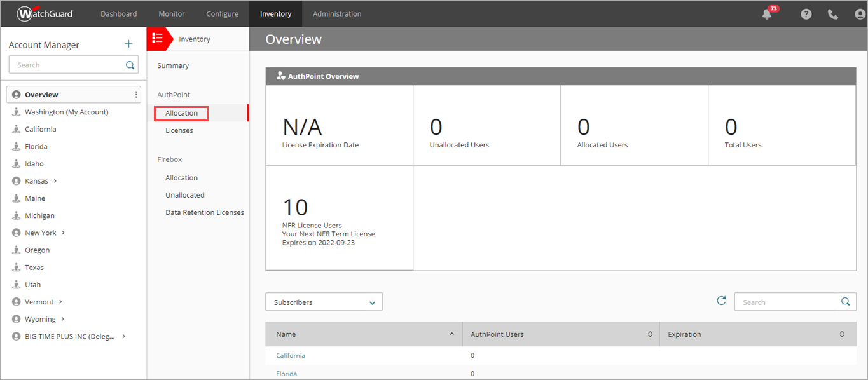868x380 pixels.
Task: Open the Overview kebab menu
Action: 135,94
